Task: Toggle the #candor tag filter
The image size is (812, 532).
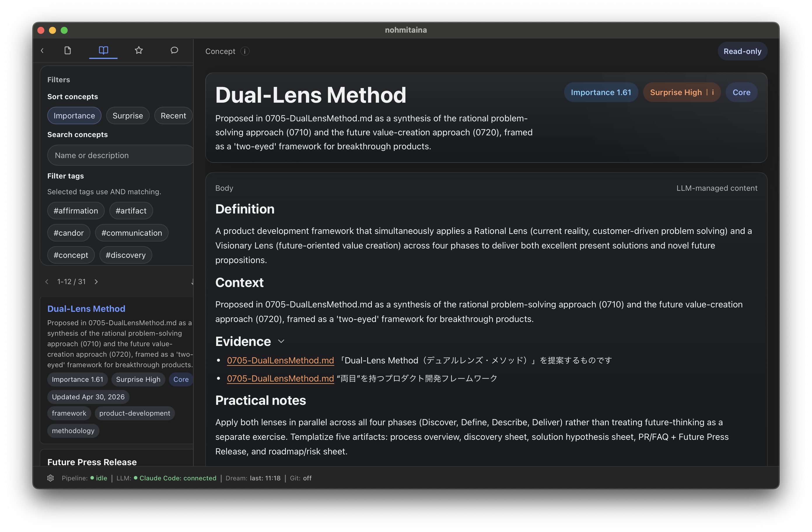Action: (69, 233)
